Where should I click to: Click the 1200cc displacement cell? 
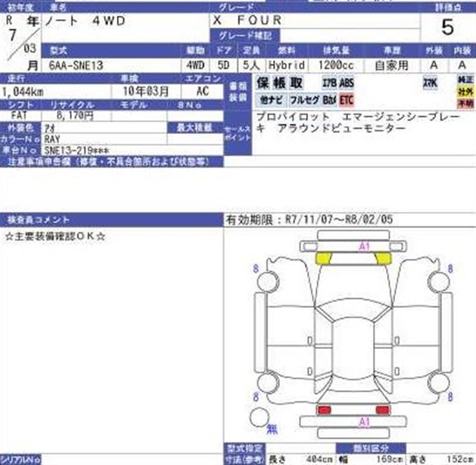(336, 65)
